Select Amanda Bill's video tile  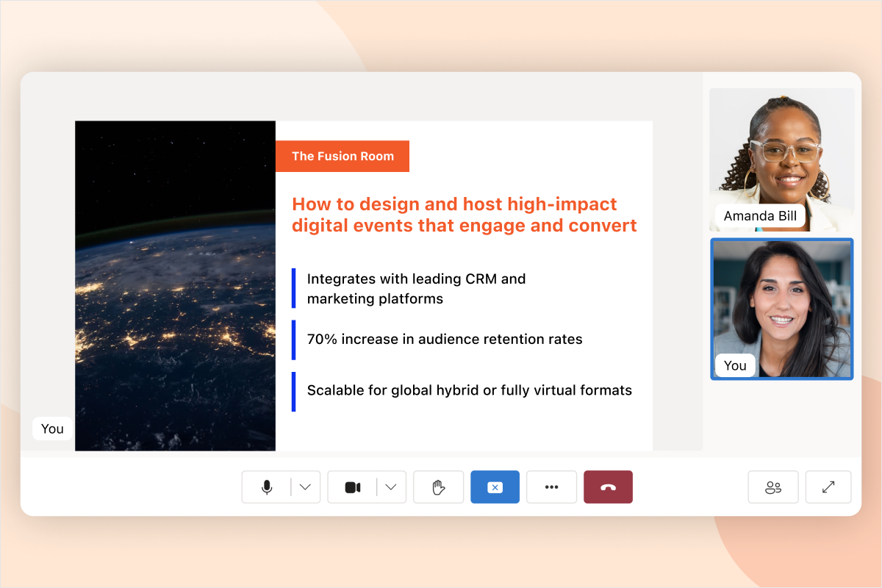click(782, 159)
